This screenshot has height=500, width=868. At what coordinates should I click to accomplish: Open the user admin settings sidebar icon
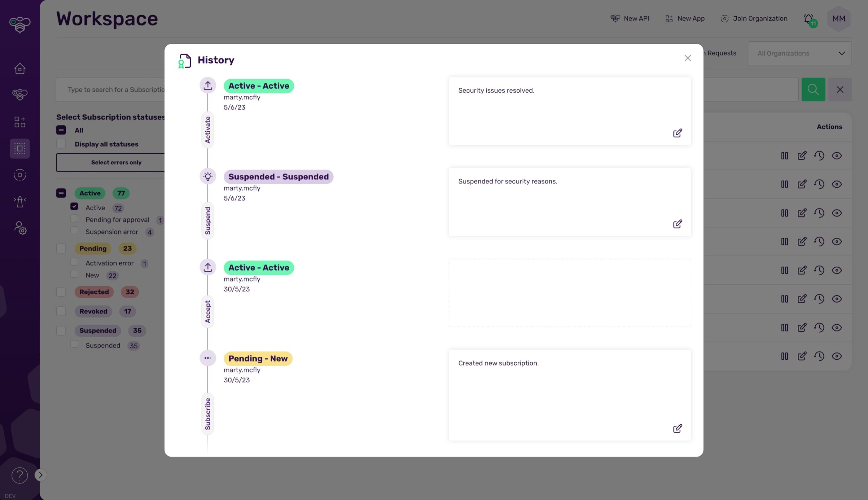click(20, 228)
